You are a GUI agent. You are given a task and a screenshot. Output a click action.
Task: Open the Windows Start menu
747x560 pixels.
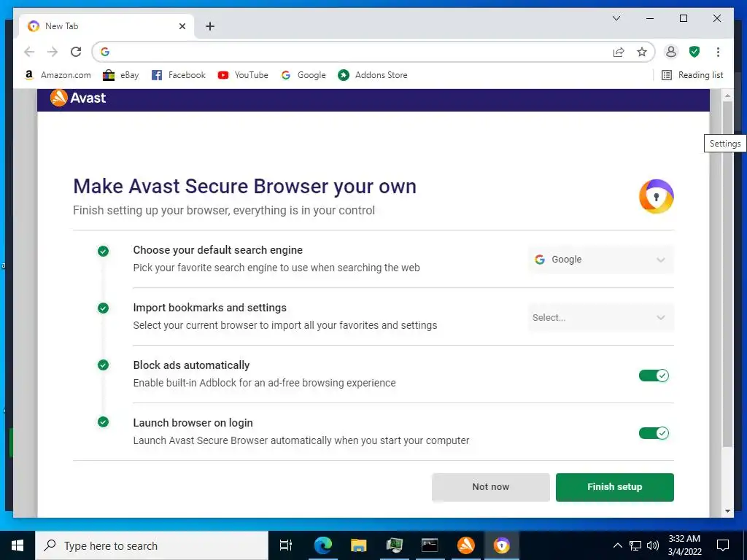click(18, 545)
